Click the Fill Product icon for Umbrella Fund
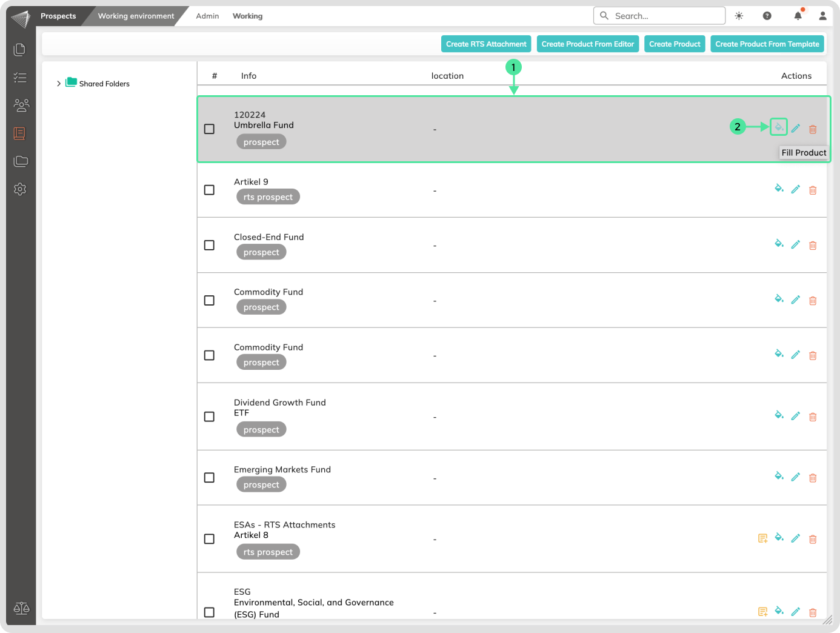The image size is (840, 633). (x=779, y=127)
